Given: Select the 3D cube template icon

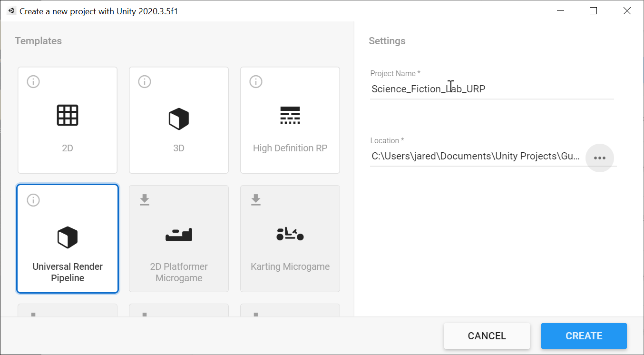Looking at the screenshot, I should 179,118.
